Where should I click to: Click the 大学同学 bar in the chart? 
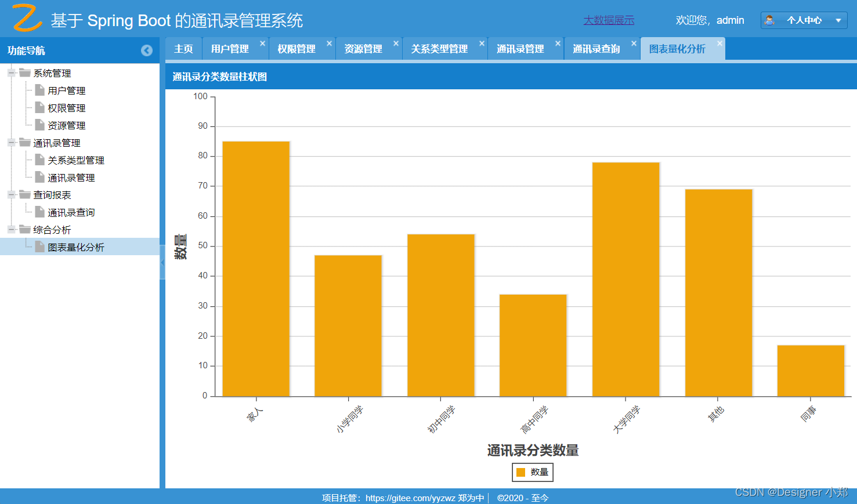(626, 280)
